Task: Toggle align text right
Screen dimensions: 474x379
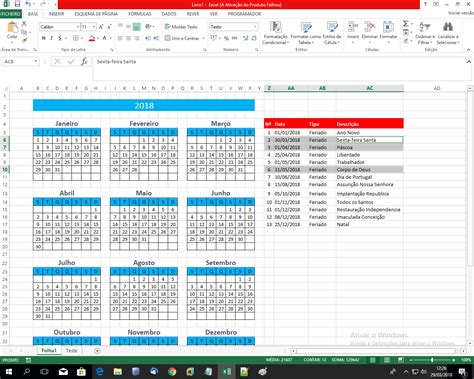Action: (136, 38)
